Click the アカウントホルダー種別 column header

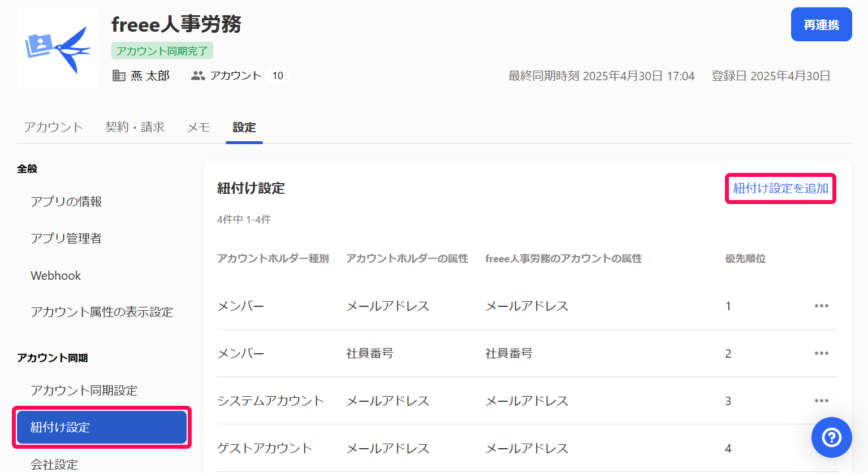pyautogui.click(x=273, y=258)
